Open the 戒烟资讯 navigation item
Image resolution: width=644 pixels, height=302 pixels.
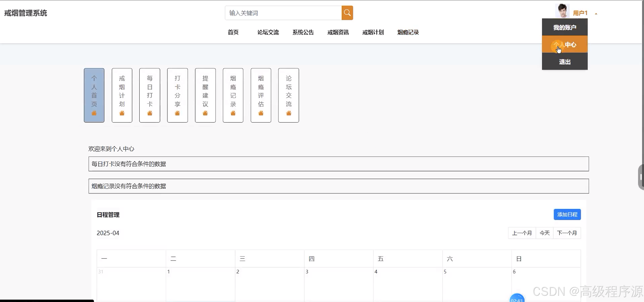338,32
